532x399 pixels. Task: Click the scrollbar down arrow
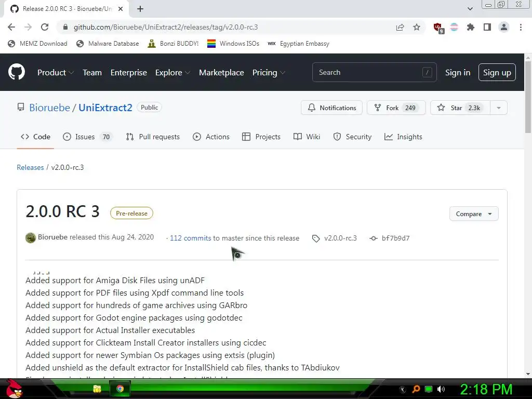click(528, 374)
